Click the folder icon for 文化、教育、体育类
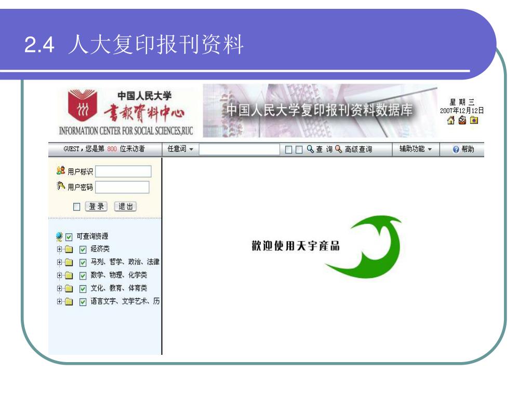Viewport: 532px width, 399px height. [69, 288]
